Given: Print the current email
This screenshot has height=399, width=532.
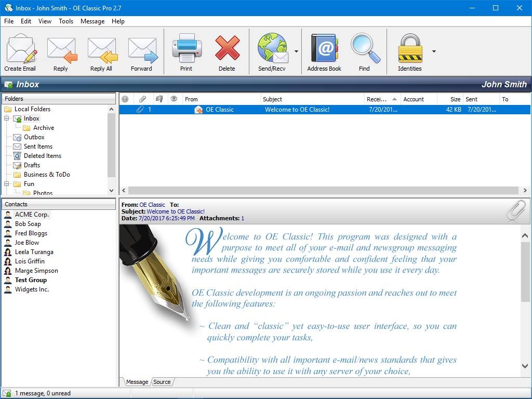Looking at the screenshot, I should (187, 48).
